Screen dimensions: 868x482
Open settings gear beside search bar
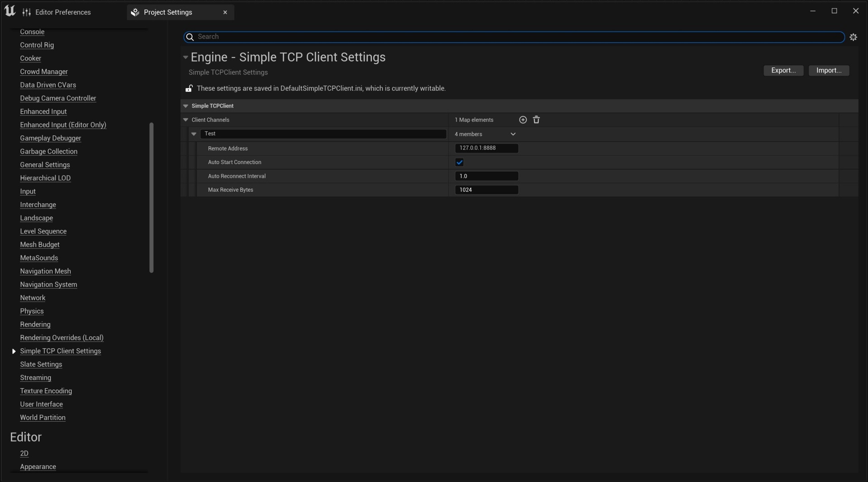853,37
